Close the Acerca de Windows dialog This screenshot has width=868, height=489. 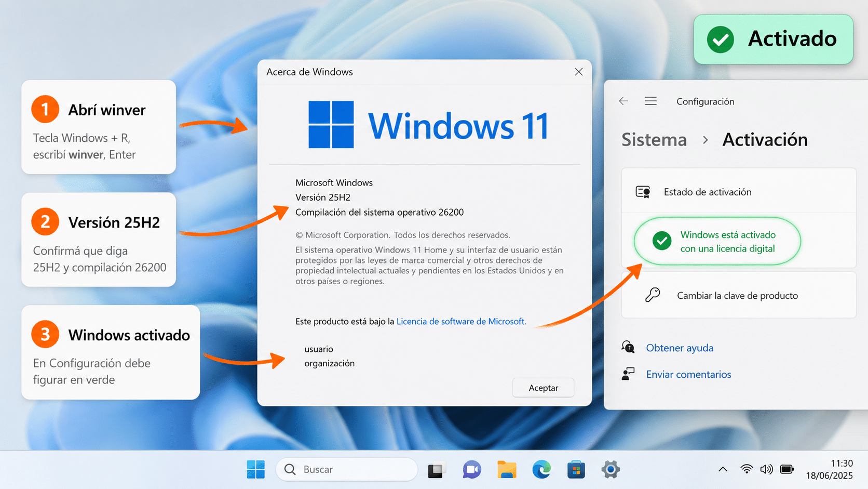pos(579,72)
